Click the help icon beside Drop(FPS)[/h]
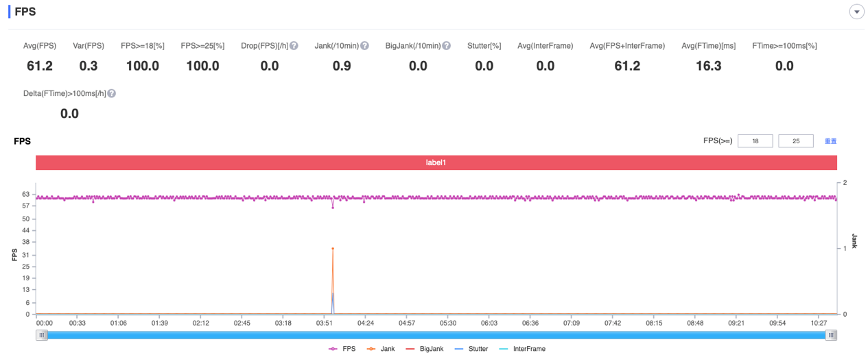The image size is (868, 355). point(294,46)
